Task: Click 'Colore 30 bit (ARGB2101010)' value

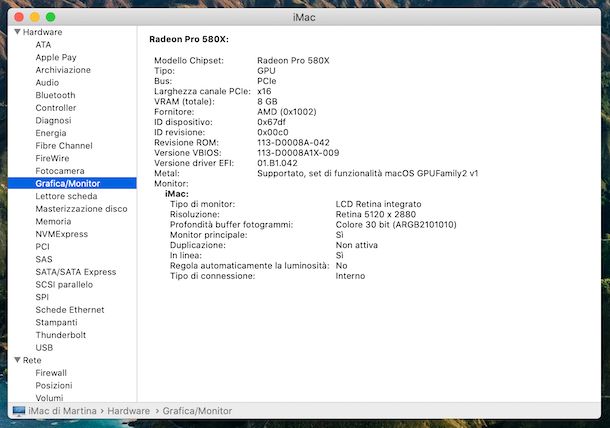Action: [x=396, y=225]
